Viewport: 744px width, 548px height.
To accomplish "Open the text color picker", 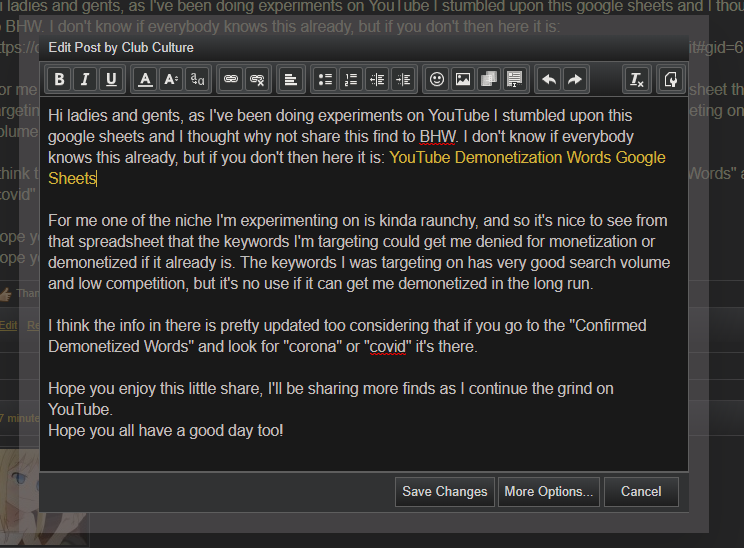I will click(145, 79).
